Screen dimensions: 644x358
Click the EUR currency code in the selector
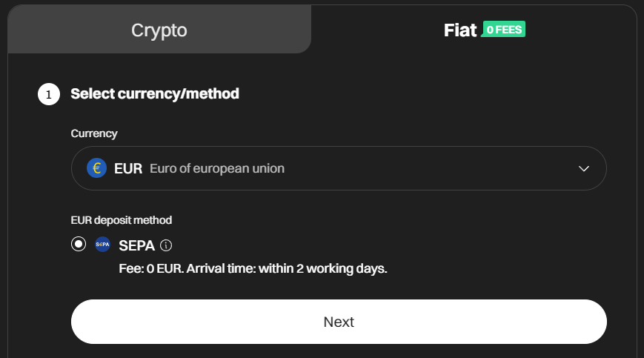coord(128,168)
